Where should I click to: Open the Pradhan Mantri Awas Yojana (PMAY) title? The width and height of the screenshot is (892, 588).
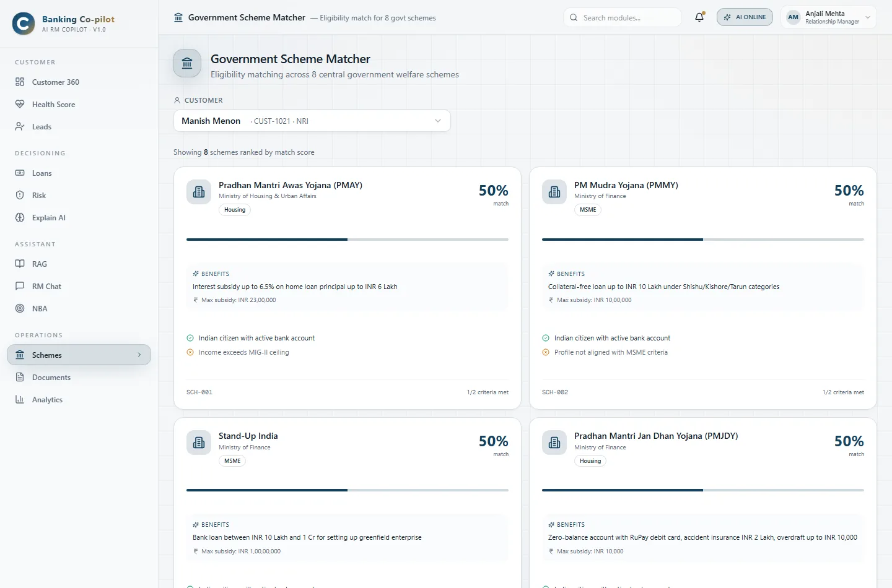291,185
